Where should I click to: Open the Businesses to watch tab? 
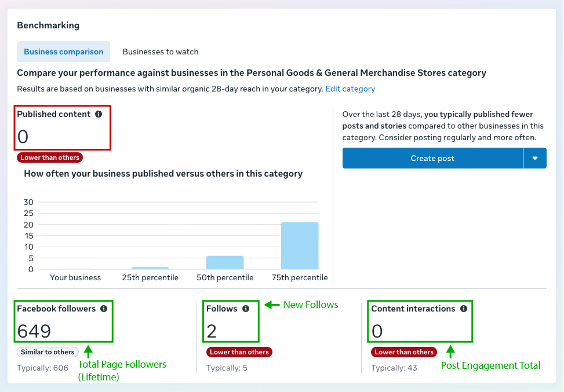click(161, 52)
